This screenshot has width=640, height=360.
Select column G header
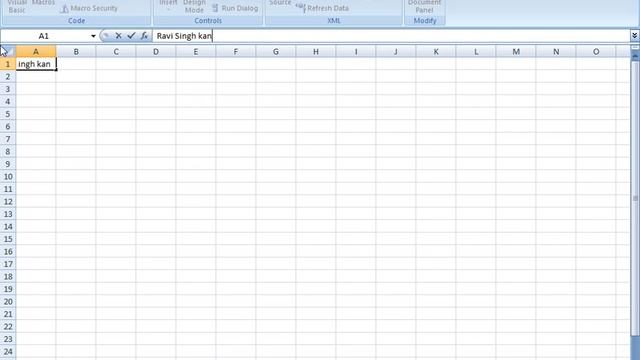[x=276, y=52]
